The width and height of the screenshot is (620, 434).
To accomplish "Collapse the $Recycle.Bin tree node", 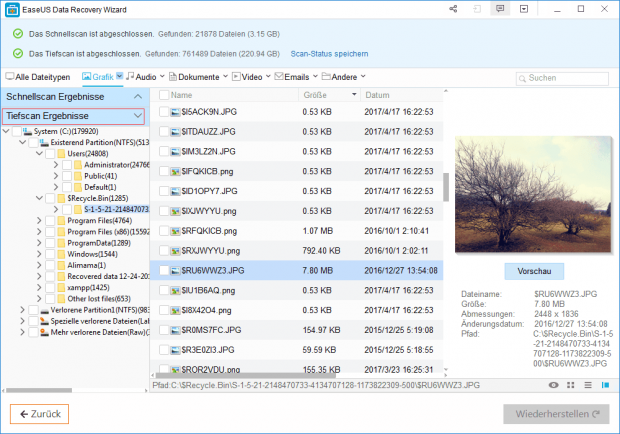I will click(39, 198).
